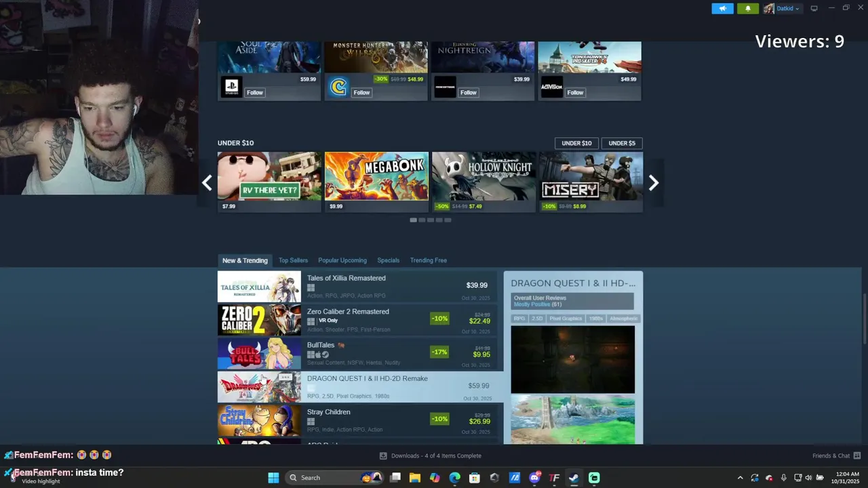Click the Tales of Xillia thumbnail image

[x=259, y=287]
